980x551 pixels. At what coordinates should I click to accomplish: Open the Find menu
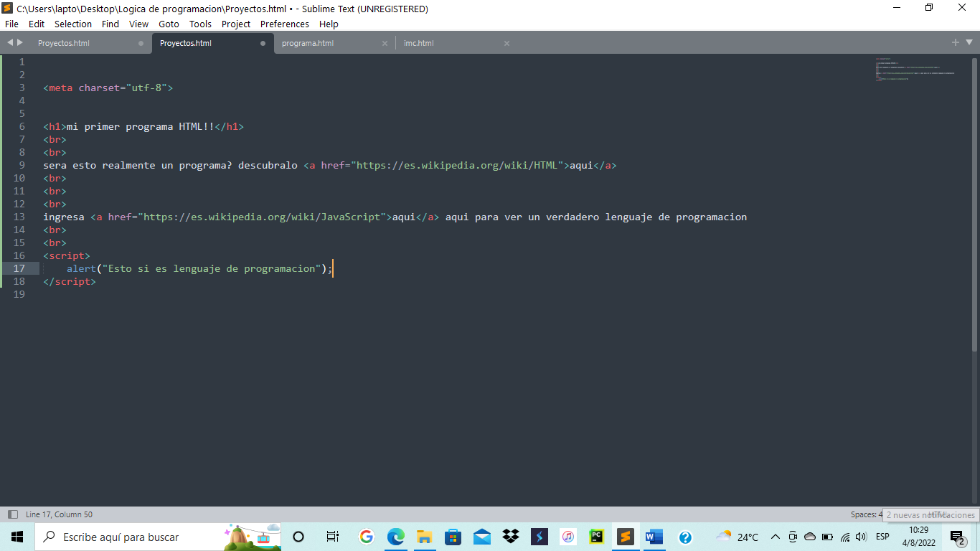110,24
